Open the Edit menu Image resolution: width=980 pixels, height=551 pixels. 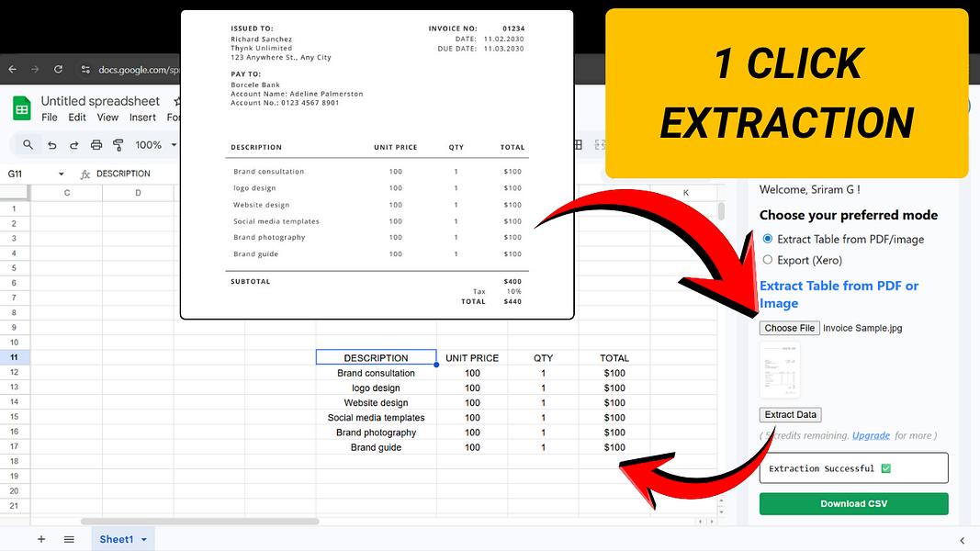[x=77, y=118]
